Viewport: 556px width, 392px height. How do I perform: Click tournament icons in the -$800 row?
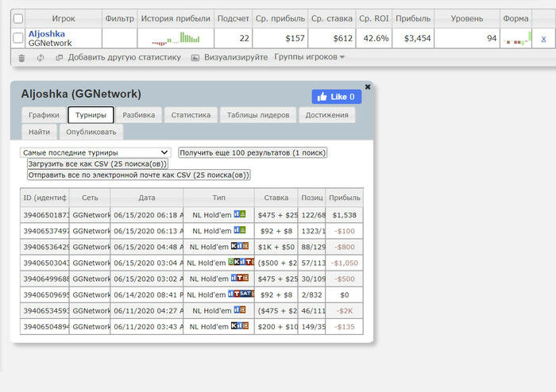240,246
